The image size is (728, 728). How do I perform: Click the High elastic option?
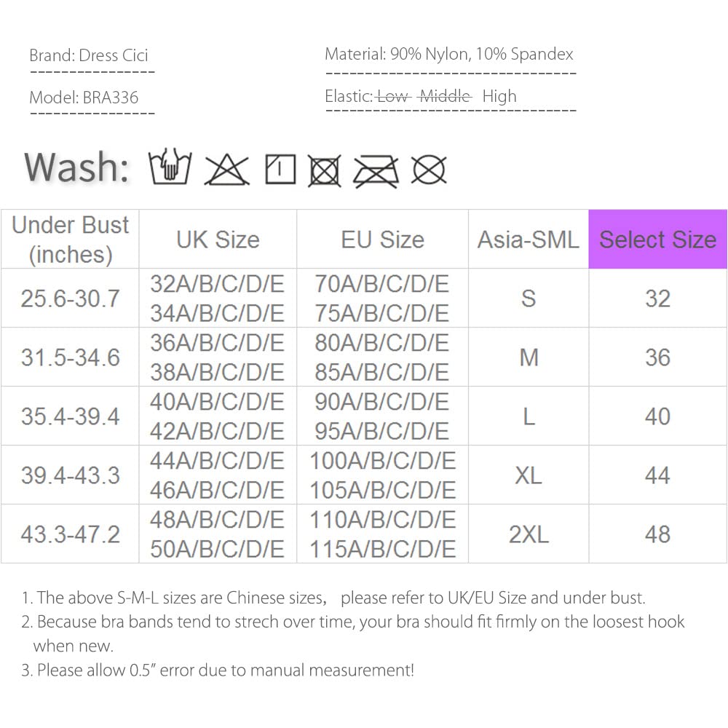click(499, 96)
